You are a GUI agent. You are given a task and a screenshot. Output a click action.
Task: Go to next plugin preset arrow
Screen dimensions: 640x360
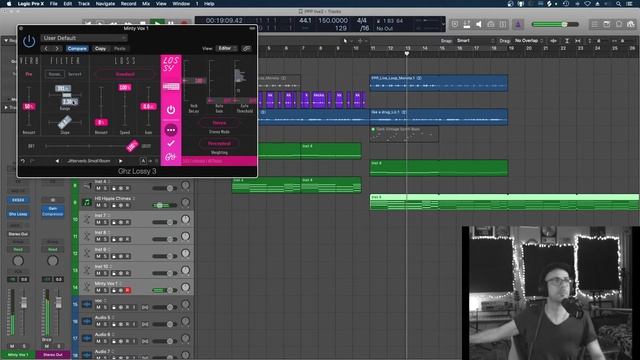point(57,49)
